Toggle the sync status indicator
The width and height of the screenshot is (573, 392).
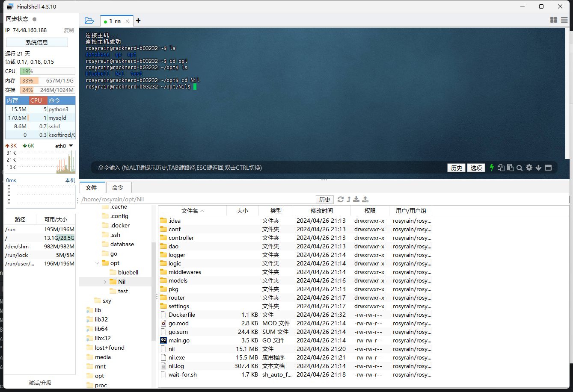click(35, 19)
